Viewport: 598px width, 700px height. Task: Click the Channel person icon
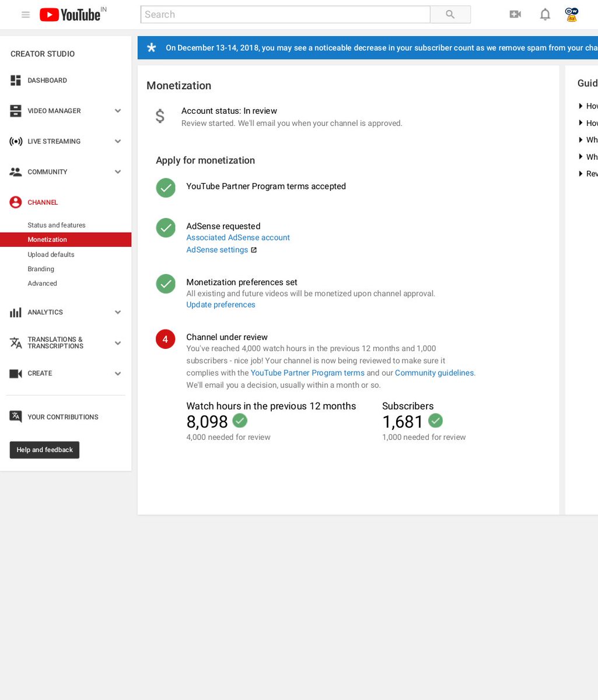pos(16,202)
